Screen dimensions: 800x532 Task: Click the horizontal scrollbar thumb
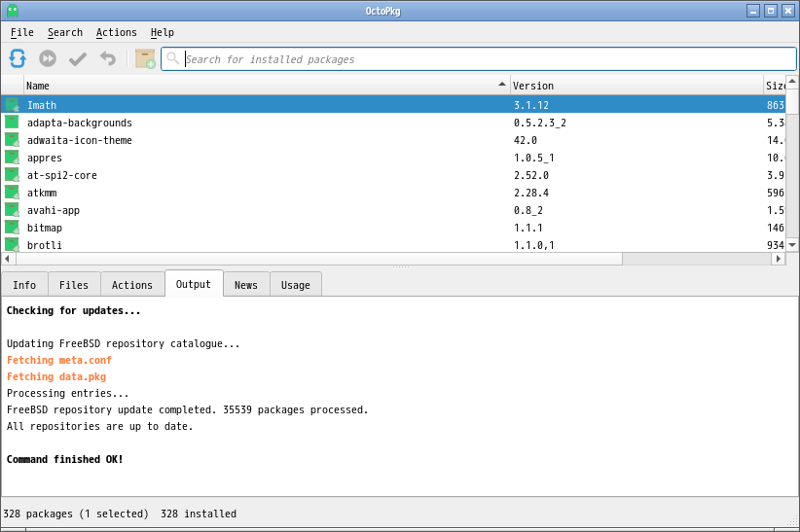tap(319, 259)
